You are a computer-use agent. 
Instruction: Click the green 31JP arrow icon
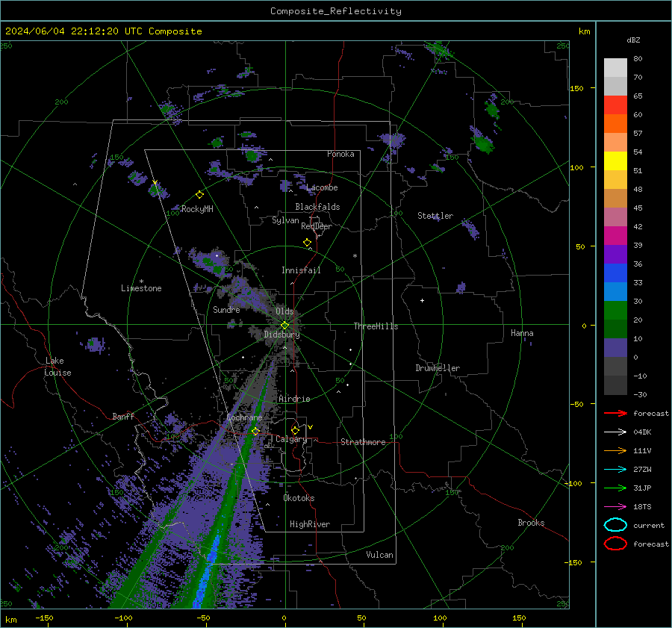[x=615, y=488]
